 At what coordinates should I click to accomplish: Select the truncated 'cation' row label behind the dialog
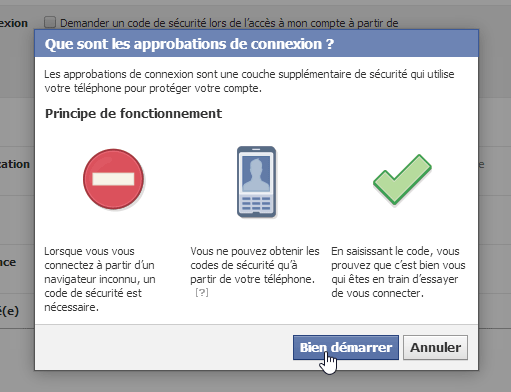click(15, 164)
